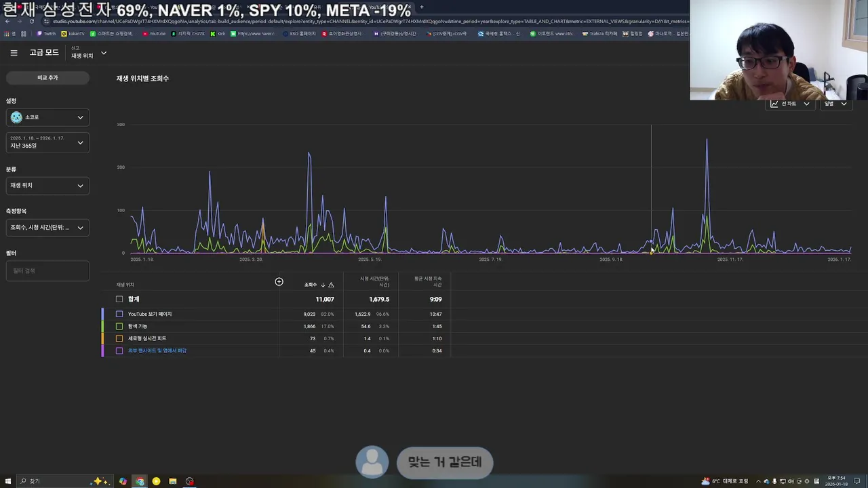Viewport: 868px width, 488px height.
Task: Open the 소코로 channel selector dropdown
Action: click(x=47, y=117)
